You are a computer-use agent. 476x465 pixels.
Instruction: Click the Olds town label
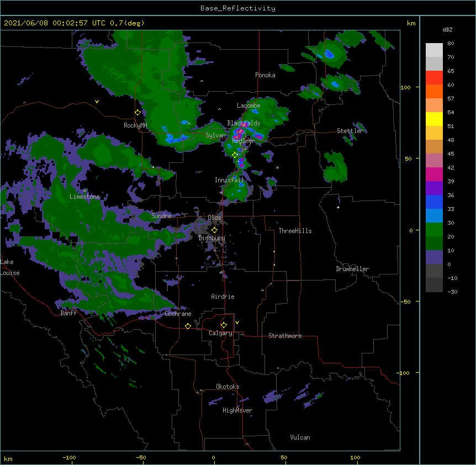coord(214,218)
